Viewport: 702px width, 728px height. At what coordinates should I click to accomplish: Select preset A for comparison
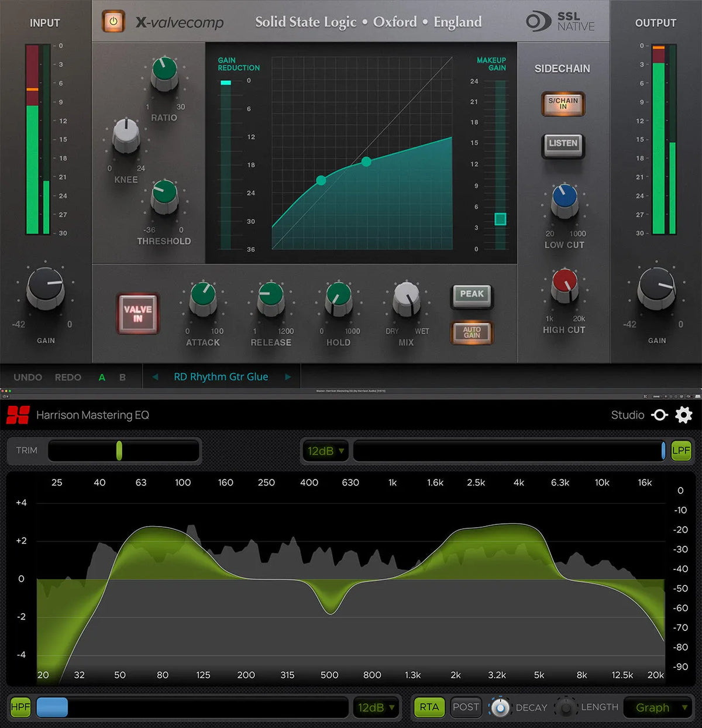(102, 377)
